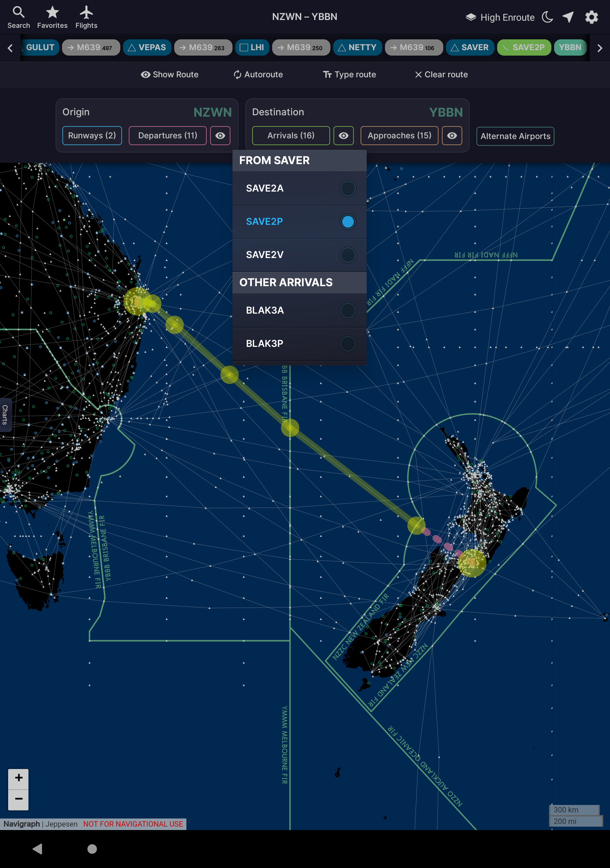Screen dimensions: 610x868
Task: Toggle departures visibility eye
Action: (x=220, y=136)
